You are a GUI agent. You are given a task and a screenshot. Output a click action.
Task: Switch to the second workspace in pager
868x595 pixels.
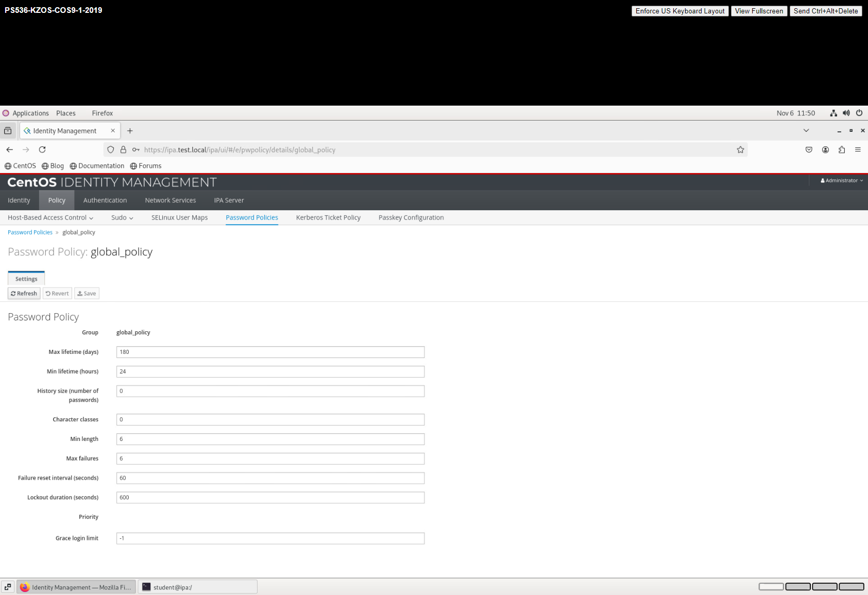[x=798, y=587]
